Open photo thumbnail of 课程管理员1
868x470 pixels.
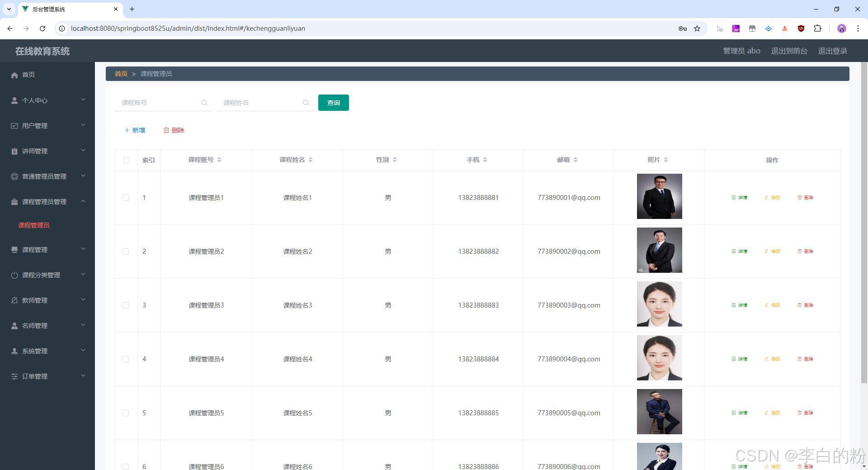coord(659,196)
